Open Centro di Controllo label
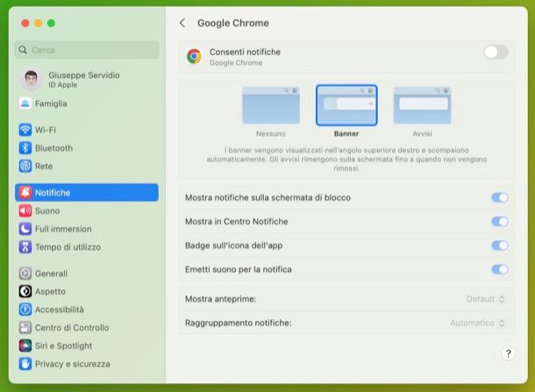 point(72,327)
